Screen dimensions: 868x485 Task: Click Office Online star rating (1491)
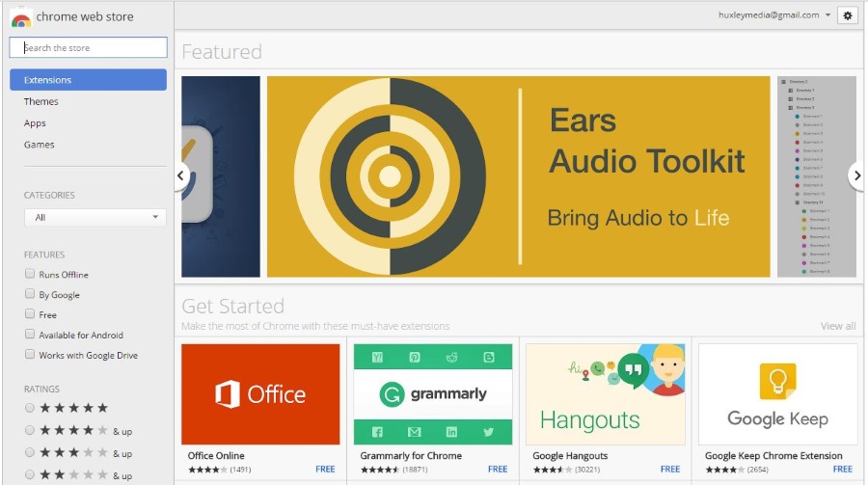point(219,470)
